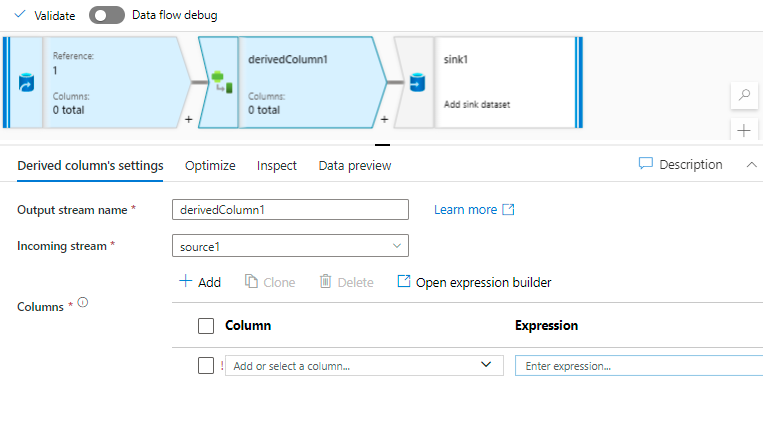The width and height of the screenshot is (763, 424).
Task: Click the derived column transformation icon
Action: click(220, 84)
